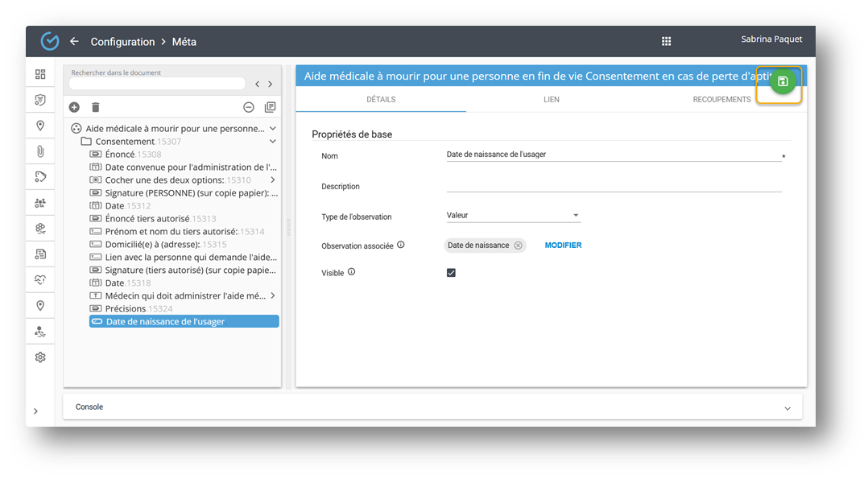868x479 pixels.
Task: Click the Rechercher dans le document field
Action: tap(157, 84)
